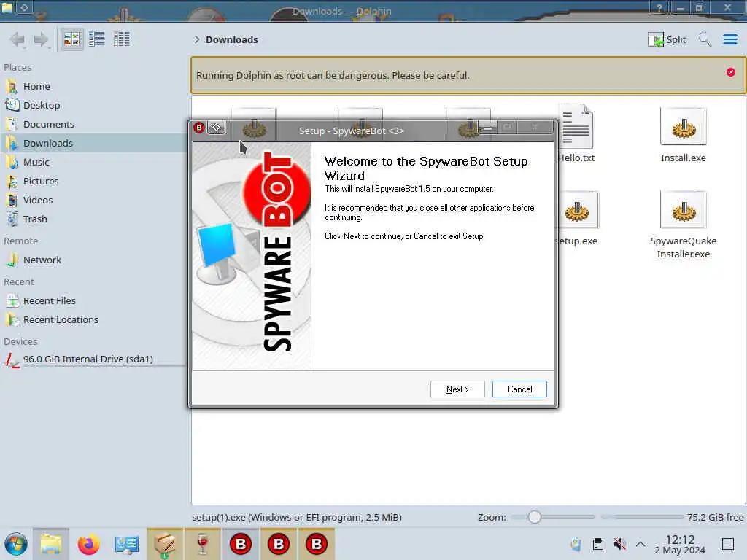Adjust the Zoom slider handle
The width and height of the screenshot is (747, 560).
tap(535, 517)
